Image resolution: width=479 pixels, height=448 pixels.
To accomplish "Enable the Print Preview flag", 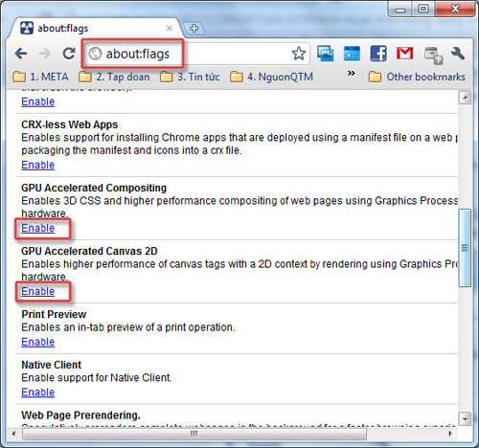I will 37,342.
